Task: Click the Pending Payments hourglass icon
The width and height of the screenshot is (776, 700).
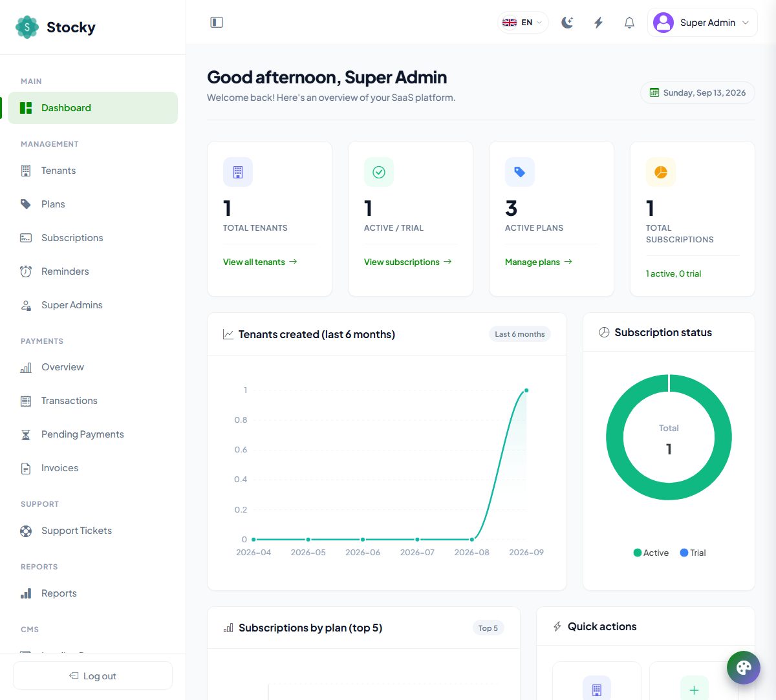Action: coord(26,435)
